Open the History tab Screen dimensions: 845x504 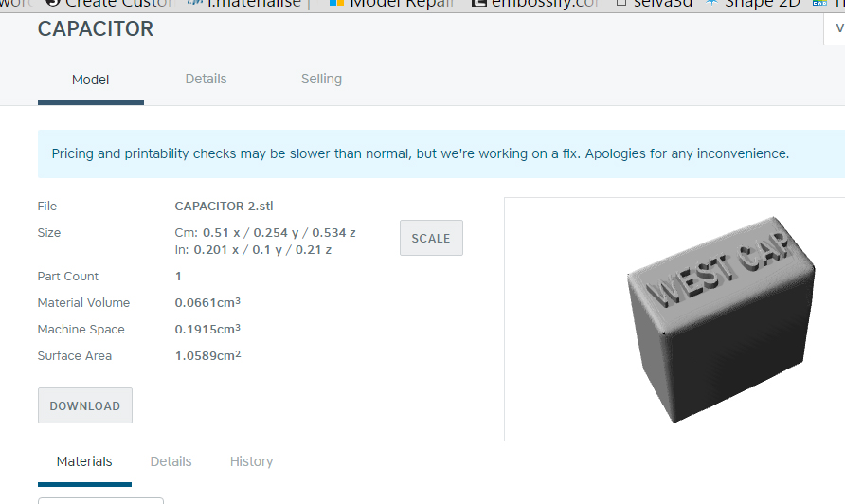click(251, 461)
